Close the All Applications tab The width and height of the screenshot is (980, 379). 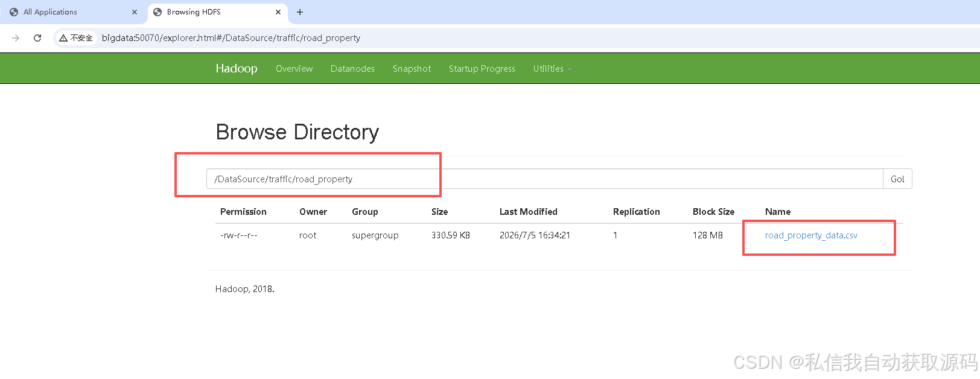coord(135,12)
